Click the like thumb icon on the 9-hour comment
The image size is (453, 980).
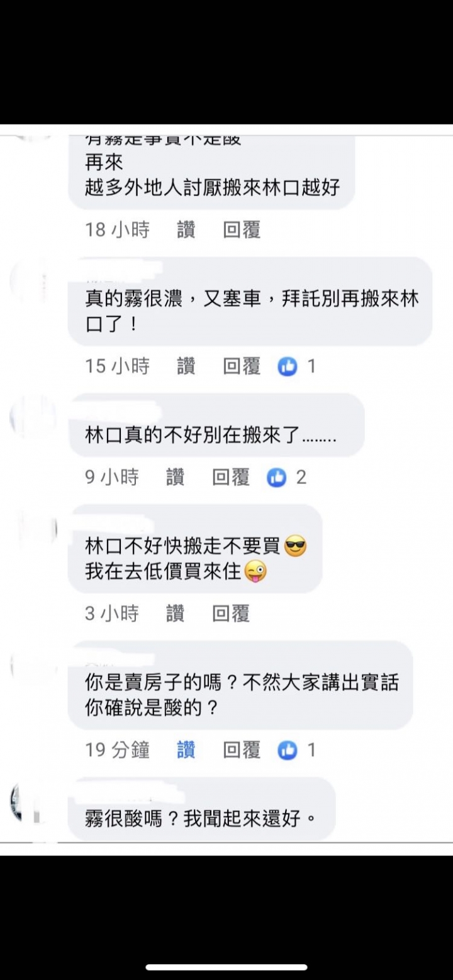point(277,477)
